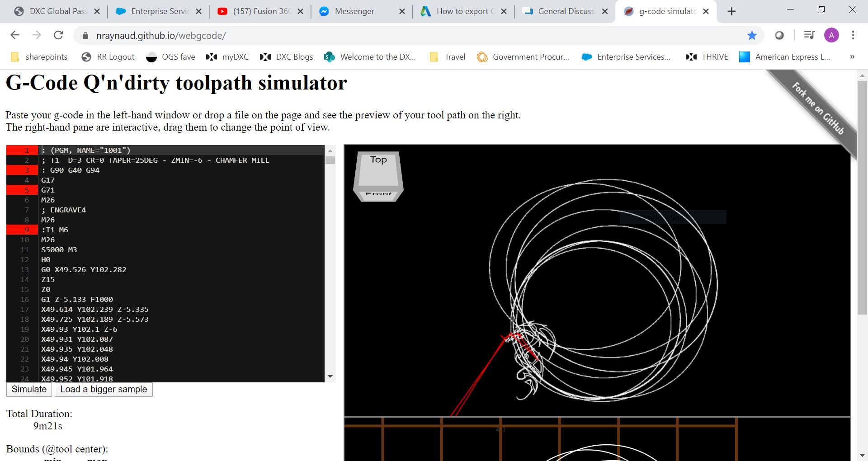
Task: Reload the page with refresh icon
Action: [x=58, y=35]
